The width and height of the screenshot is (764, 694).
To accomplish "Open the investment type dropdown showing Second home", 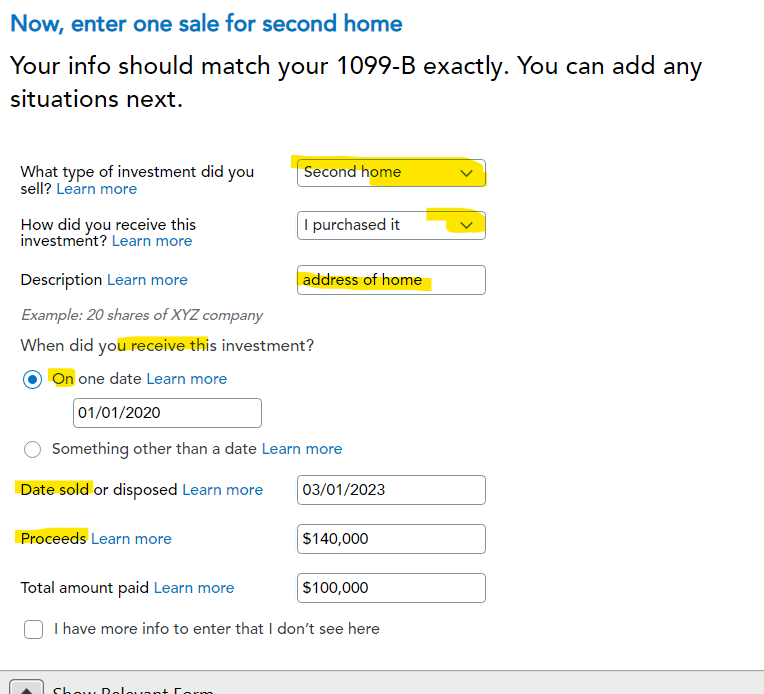I will (391, 173).
